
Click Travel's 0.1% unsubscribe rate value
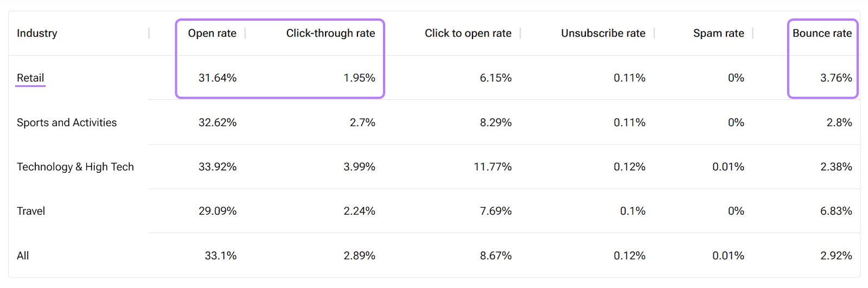(633, 211)
